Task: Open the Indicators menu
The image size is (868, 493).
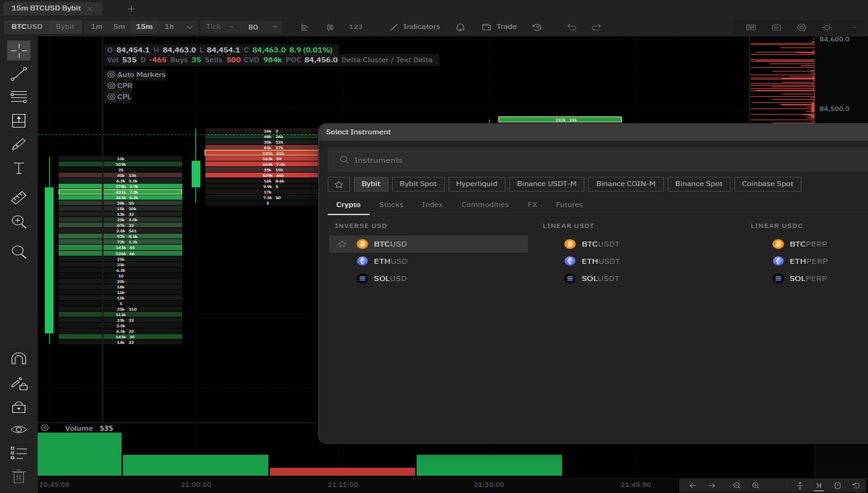Action: [415, 27]
